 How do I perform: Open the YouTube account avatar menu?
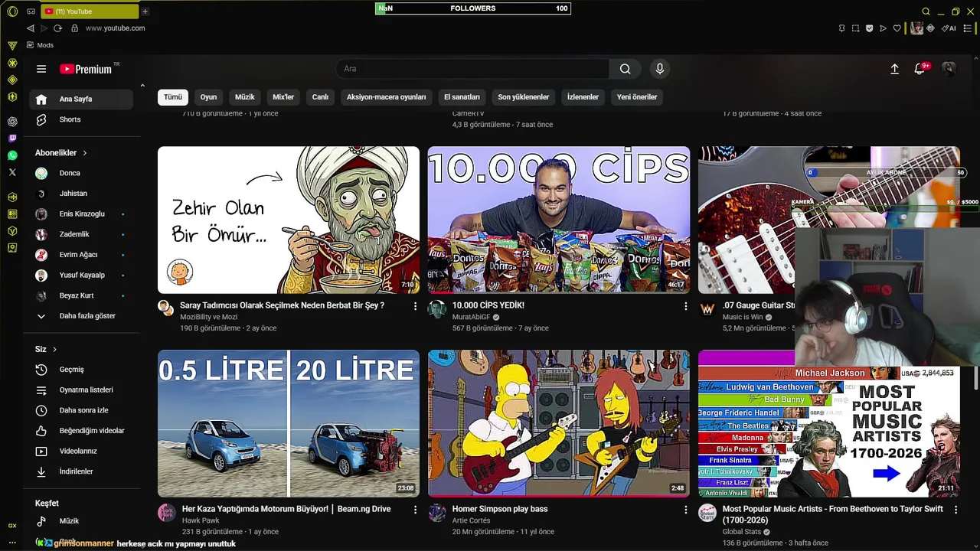949,69
